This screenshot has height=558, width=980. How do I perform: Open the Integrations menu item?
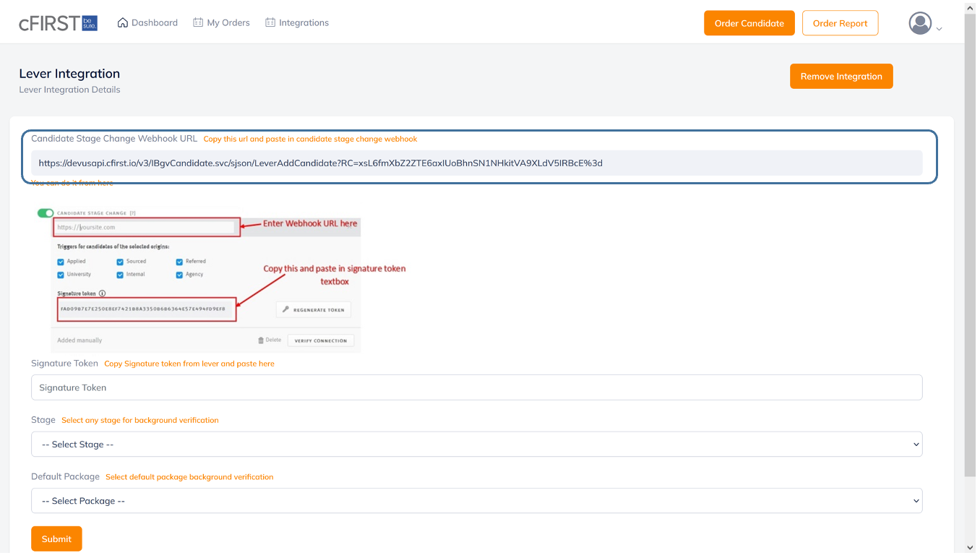(x=297, y=23)
